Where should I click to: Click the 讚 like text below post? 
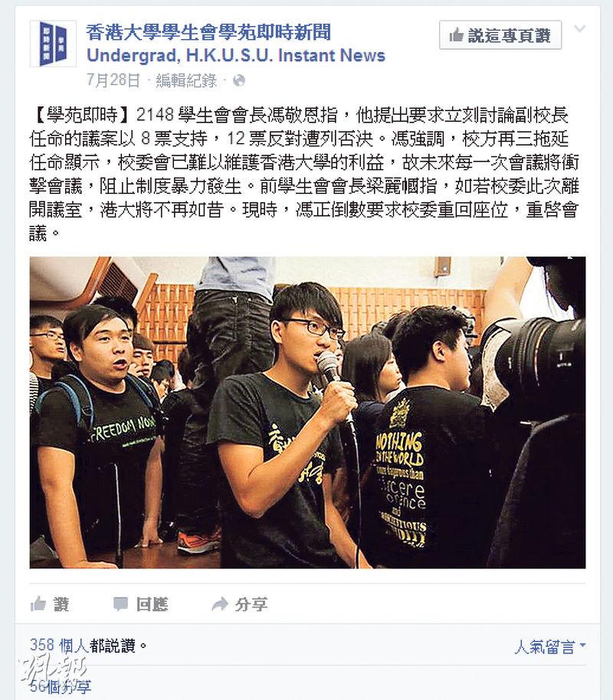click(61, 604)
